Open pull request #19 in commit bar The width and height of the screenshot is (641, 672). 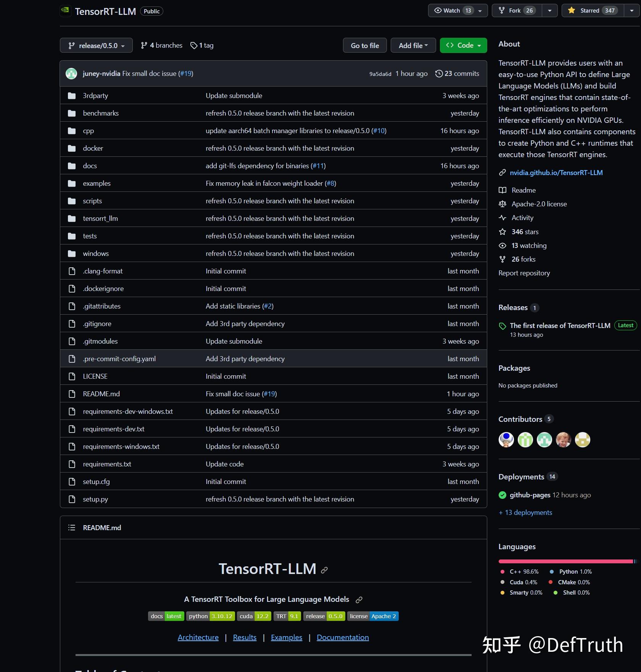click(x=186, y=74)
